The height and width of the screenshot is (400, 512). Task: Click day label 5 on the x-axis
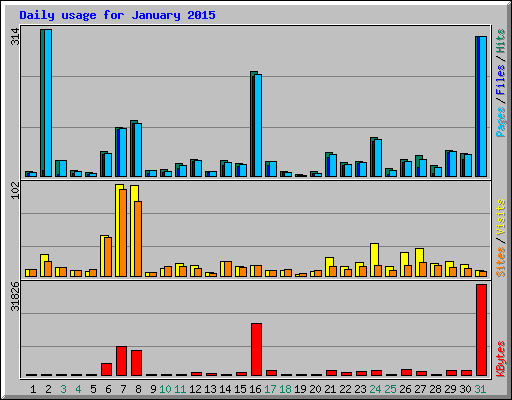pos(93,389)
